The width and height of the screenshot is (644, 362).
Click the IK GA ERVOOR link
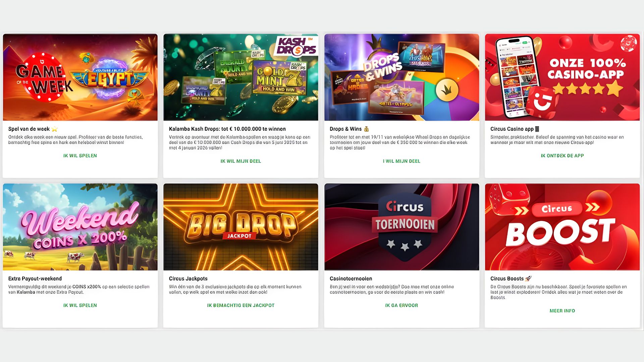coord(401,305)
